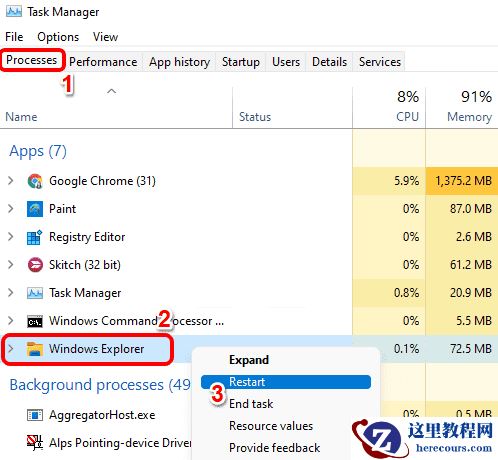Click Windows Explorer's 72.5 MB memory value

pos(471,349)
